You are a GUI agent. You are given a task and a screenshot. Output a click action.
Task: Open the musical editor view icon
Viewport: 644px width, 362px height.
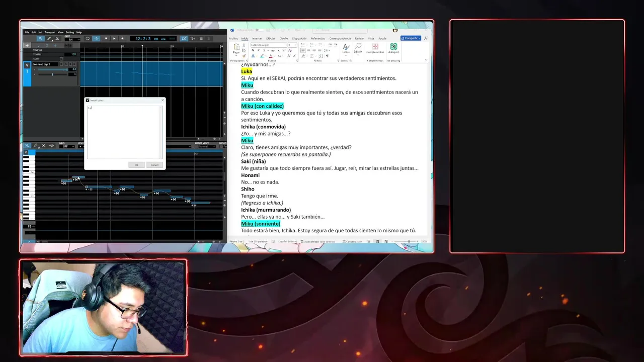(184, 39)
